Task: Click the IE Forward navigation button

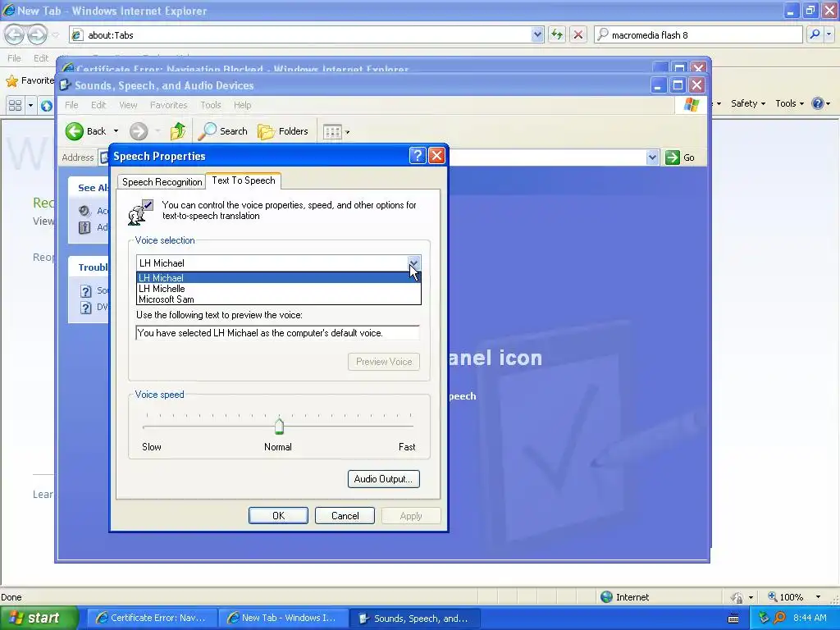Action: click(x=37, y=34)
